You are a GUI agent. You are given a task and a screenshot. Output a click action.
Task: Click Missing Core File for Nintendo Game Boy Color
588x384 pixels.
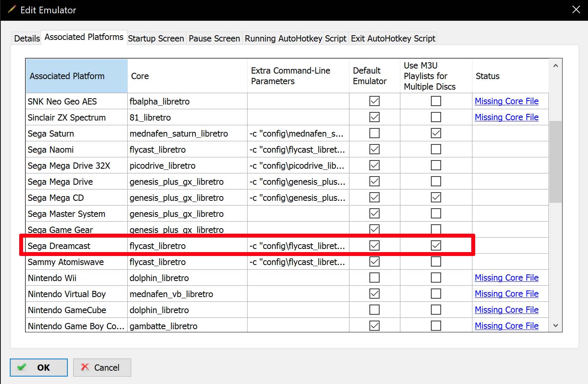(x=507, y=326)
